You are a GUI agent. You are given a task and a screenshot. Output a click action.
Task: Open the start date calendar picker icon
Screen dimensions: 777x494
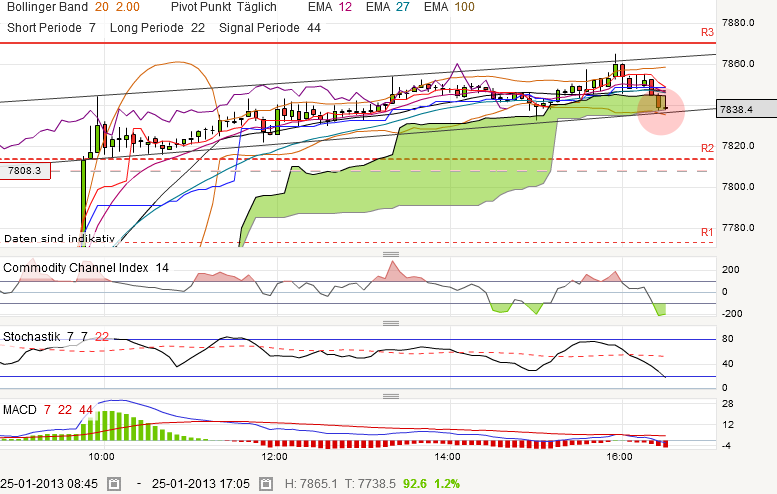[x=114, y=484]
